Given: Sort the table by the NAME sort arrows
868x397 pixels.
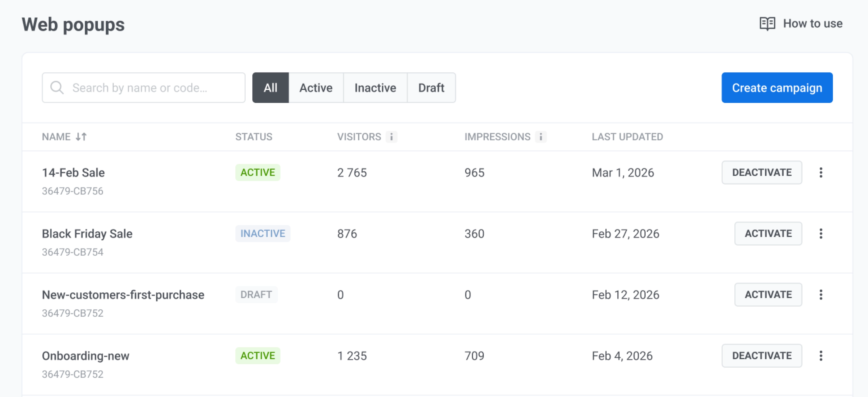Looking at the screenshot, I should coord(81,137).
